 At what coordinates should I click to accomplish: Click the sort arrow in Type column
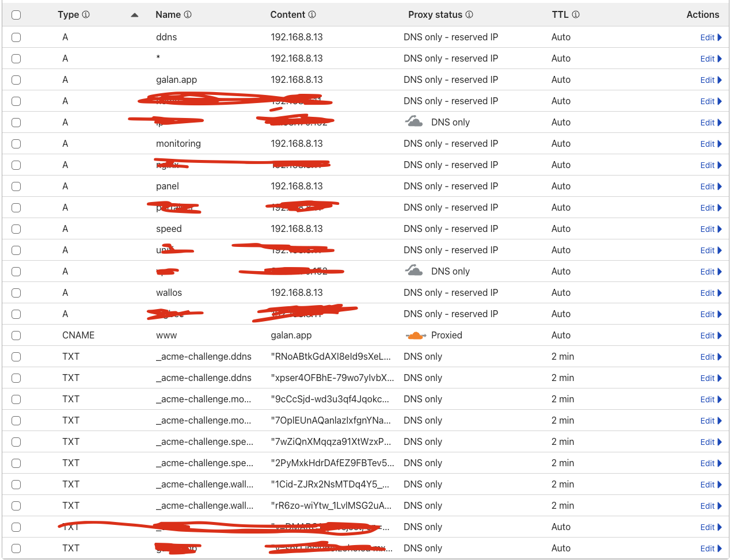point(135,15)
